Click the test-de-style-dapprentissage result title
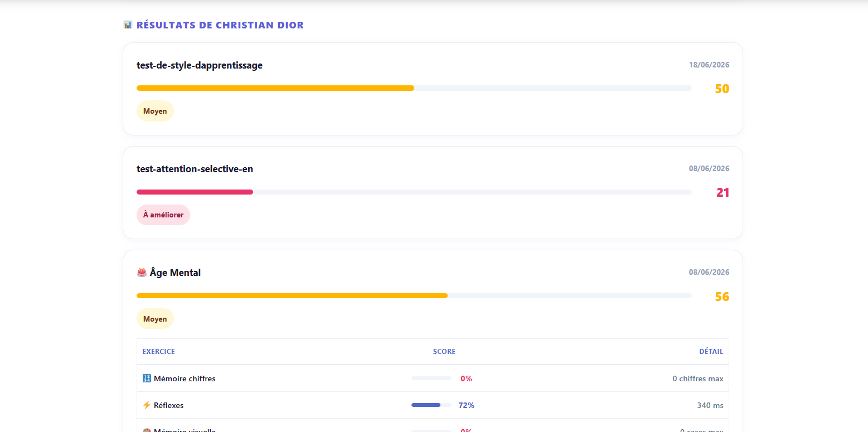This screenshot has height=432, width=868. (200, 65)
